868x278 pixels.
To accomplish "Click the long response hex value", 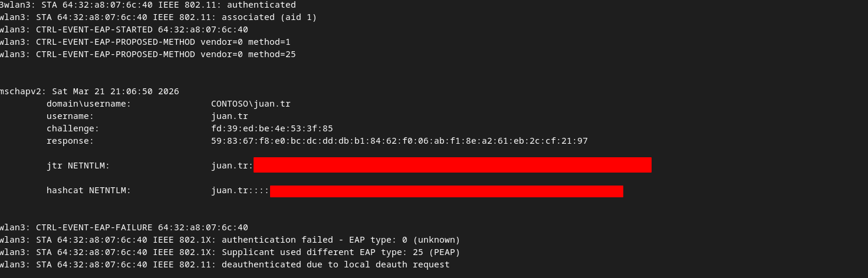I will coord(399,141).
